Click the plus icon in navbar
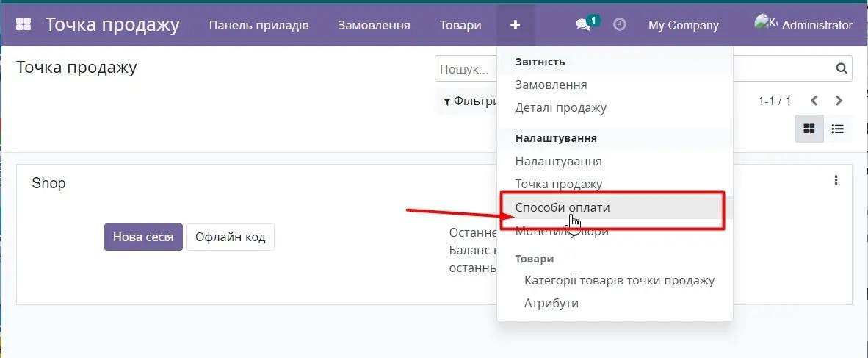868x358 pixels. tap(516, 25)
